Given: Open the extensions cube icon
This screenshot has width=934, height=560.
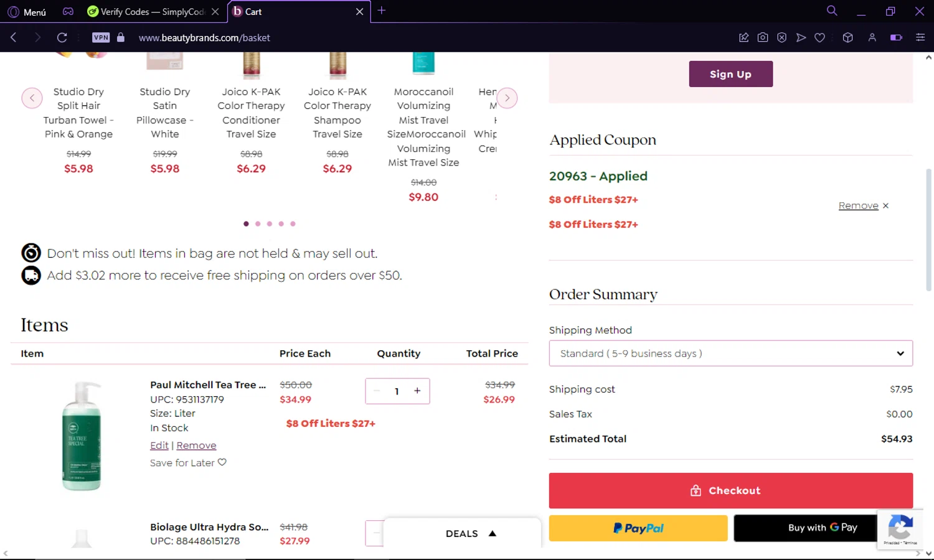Looking at the screenshot, I should tap(847, 37).
